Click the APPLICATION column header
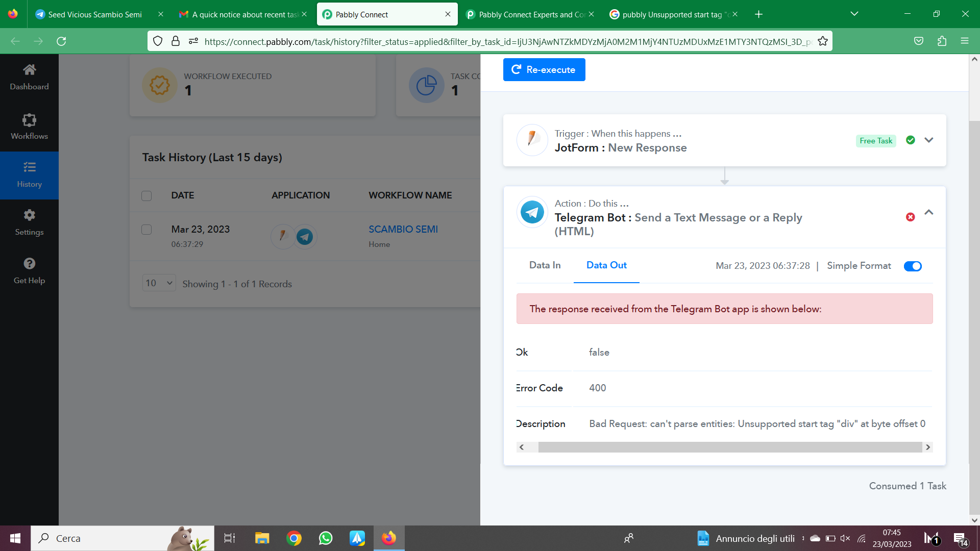Image resolution: width=980 pixels, height=551 pixels. 301,195
